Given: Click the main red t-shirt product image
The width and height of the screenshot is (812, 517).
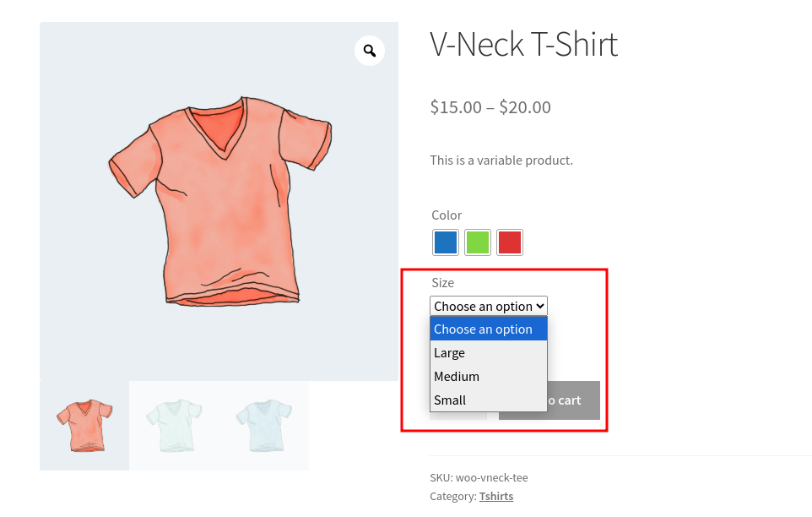Looking at the screenshot, I should click(219, 202).
